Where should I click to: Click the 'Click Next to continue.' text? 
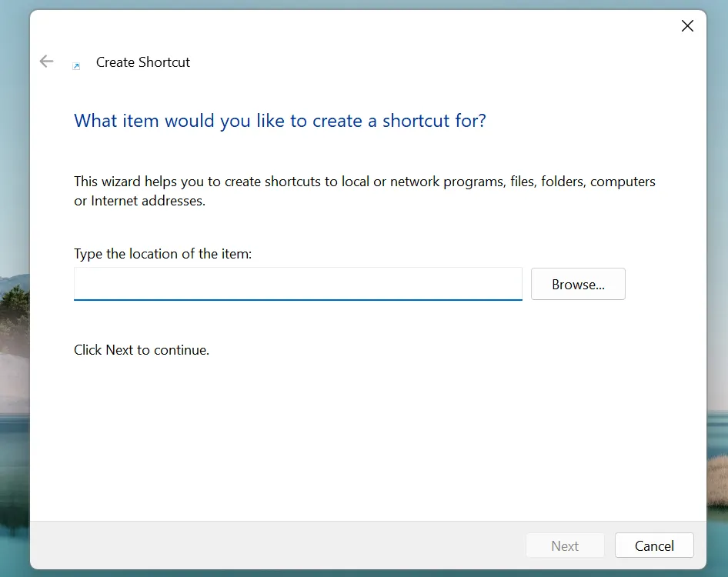coord(142,350)
